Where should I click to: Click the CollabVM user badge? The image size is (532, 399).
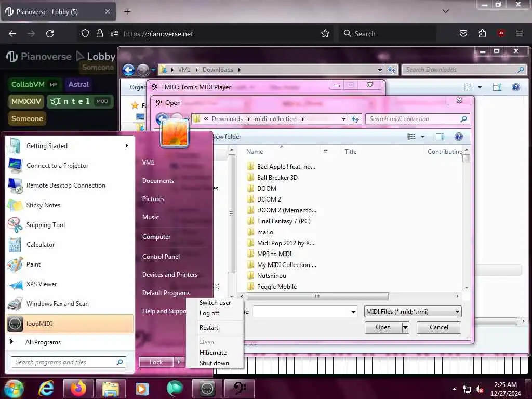point(35,85)
